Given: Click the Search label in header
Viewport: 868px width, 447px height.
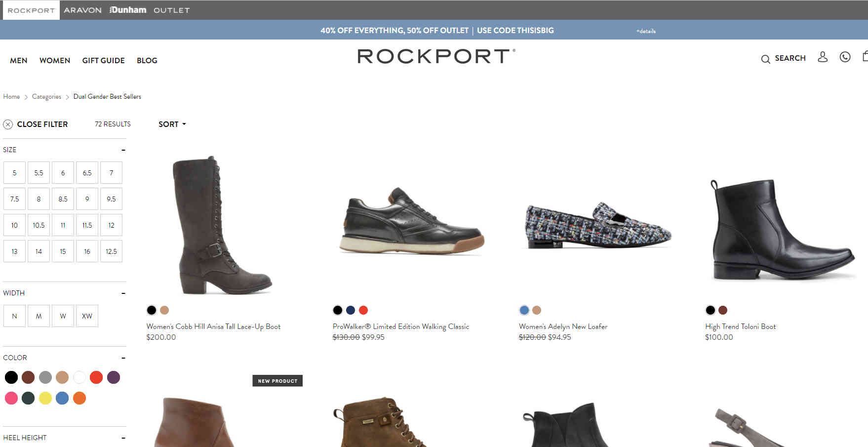Looking at the screenshot, I should click(790, 58).
